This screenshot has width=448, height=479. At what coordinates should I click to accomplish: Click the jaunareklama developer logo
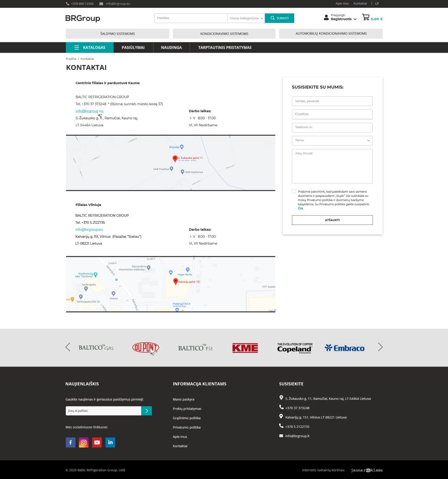click(367, 470)
